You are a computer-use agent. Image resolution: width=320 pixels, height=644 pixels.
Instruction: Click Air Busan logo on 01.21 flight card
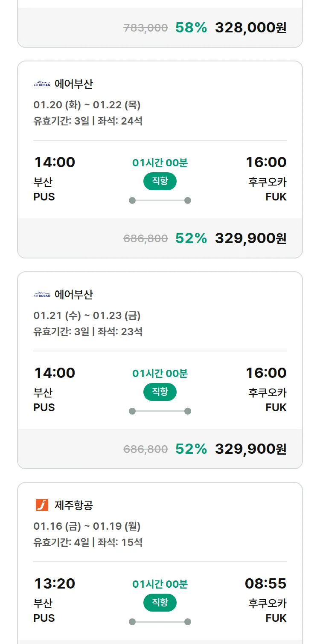point(42,295)
